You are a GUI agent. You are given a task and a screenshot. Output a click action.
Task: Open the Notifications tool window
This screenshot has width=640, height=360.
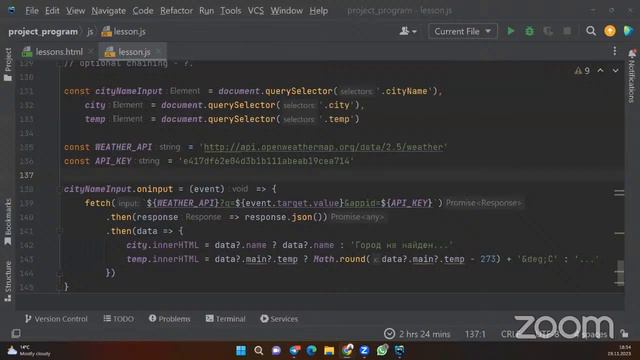632,77
